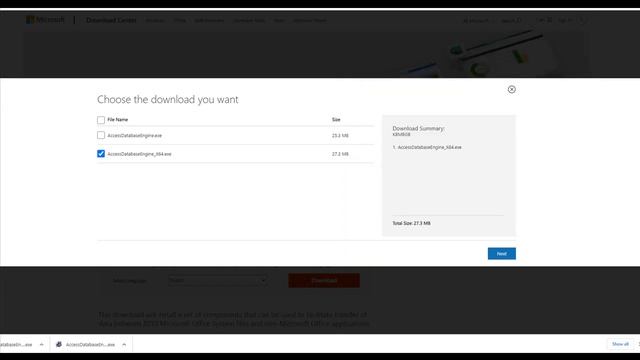Click the AccessDatabaseEngine_X64.exe file name

tap(139, 154)
